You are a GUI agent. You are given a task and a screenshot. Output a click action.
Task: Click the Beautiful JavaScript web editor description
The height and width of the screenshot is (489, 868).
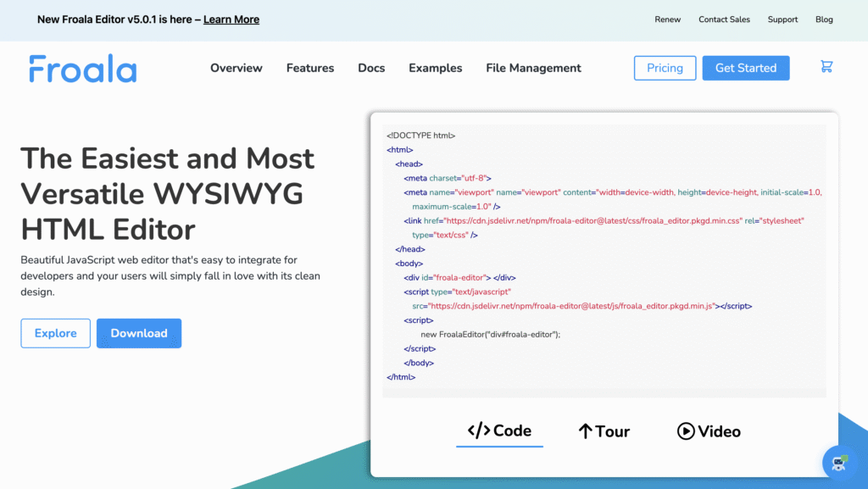coord(170,275)
